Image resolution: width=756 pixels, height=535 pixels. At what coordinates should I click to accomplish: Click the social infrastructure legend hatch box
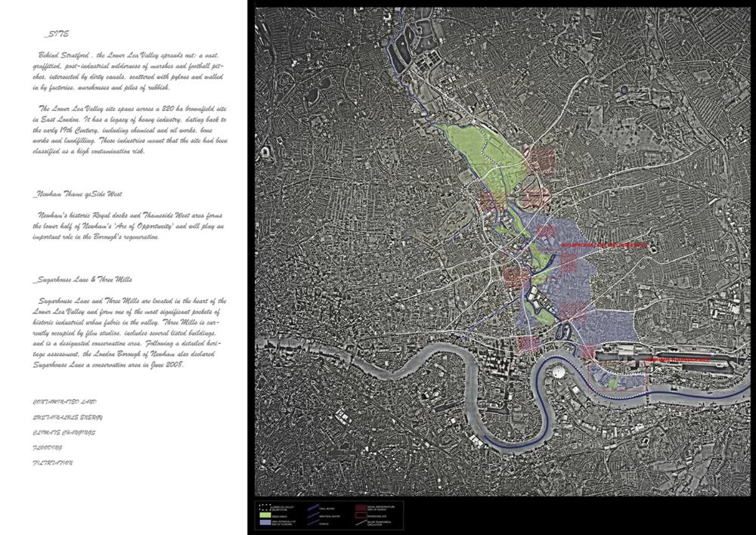tap(361, 507)
